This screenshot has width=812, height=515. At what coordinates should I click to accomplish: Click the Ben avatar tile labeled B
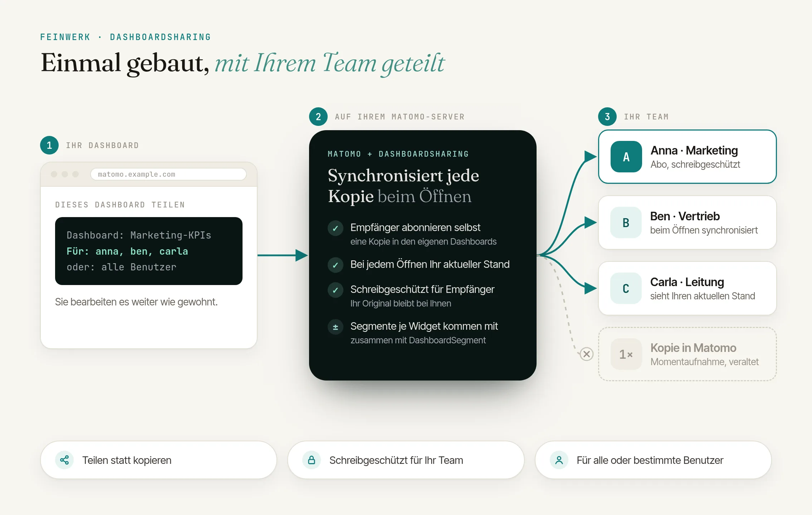[626, 222]
